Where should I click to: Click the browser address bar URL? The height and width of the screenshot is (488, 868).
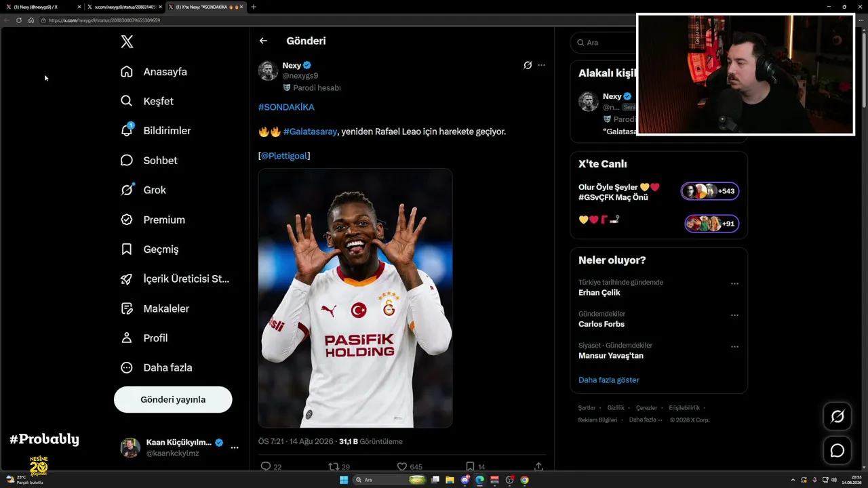(104, 20)
